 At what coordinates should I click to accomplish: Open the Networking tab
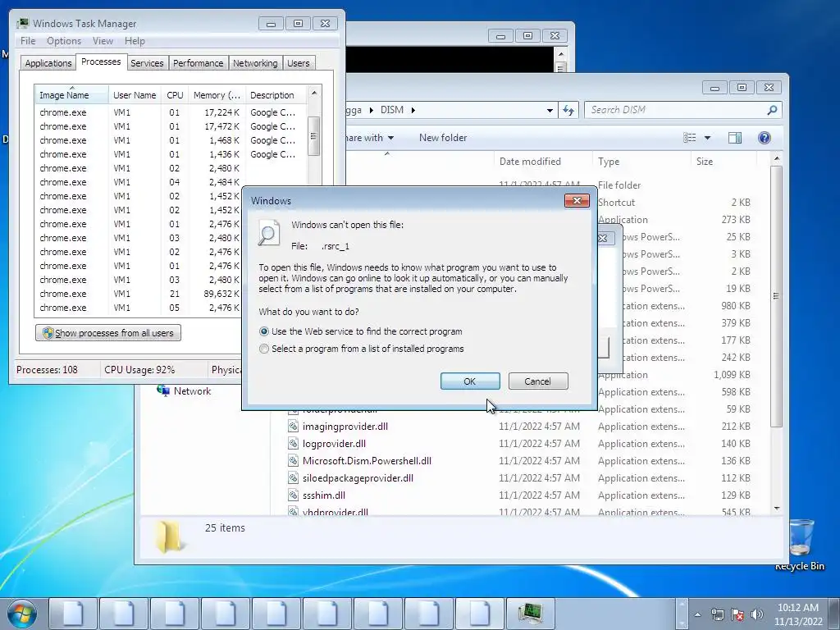coord(256,63)
